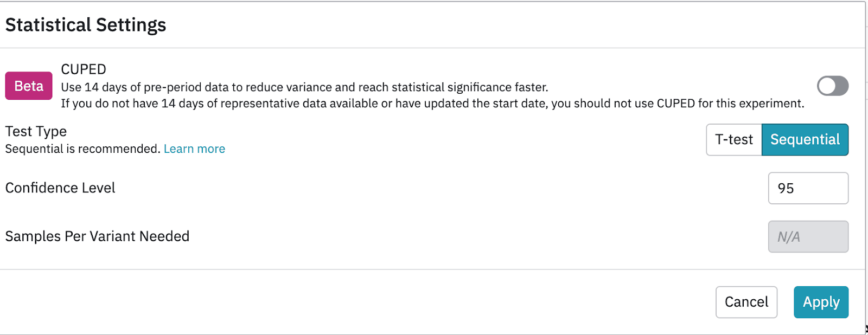Click the Samples Per Variant Needed label
The height and width of the screenshot is (335, 868).
[x=97, y=236]
